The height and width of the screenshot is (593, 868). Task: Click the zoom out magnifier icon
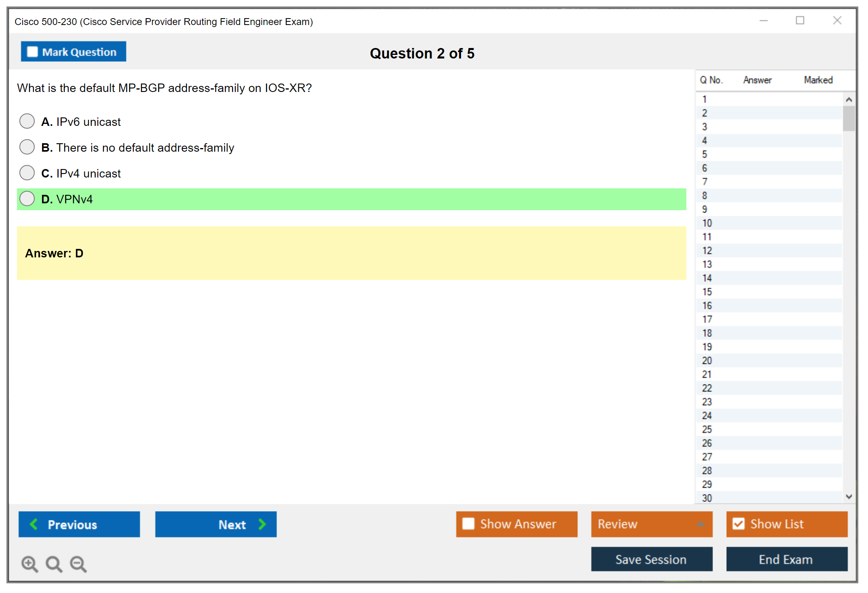tap(78, 564)
